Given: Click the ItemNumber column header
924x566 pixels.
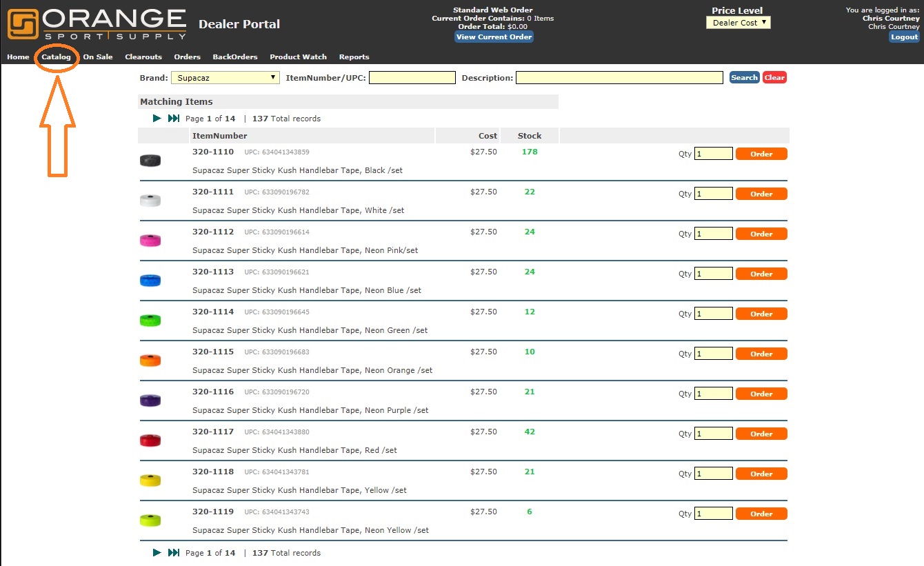Looking at the screenshot, I should (219, 136).
